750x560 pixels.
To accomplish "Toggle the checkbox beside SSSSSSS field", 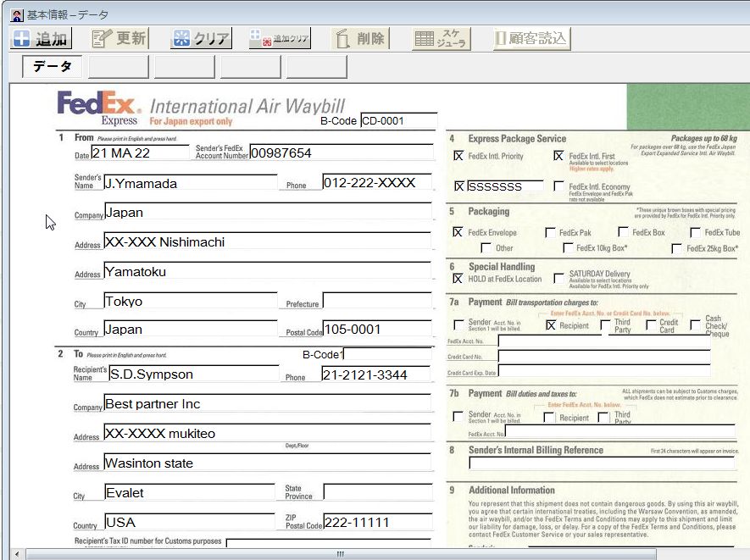I will (x=459, y=186).
